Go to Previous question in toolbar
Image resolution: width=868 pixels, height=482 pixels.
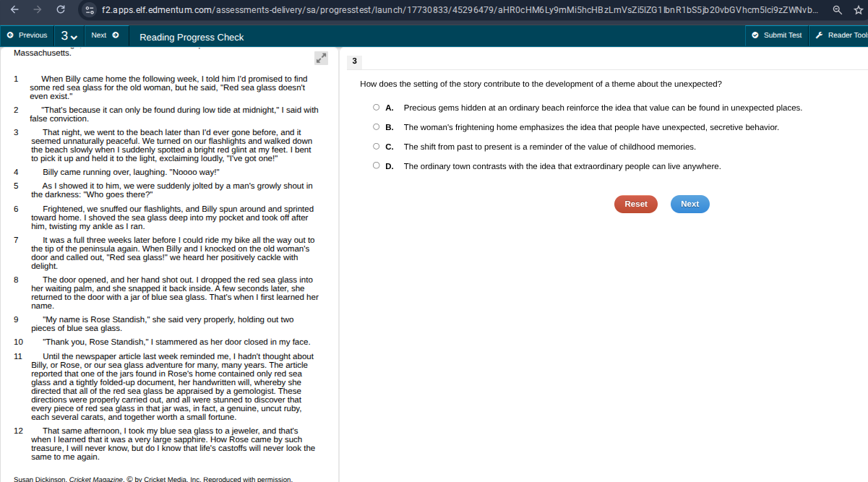27,35
